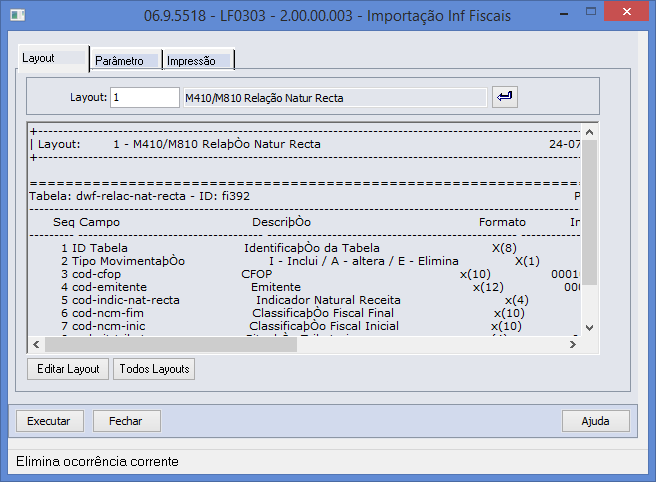Select the row '7 cod-ncm-inic'
This screenshot has height=482, width=657.
(304, 326)
